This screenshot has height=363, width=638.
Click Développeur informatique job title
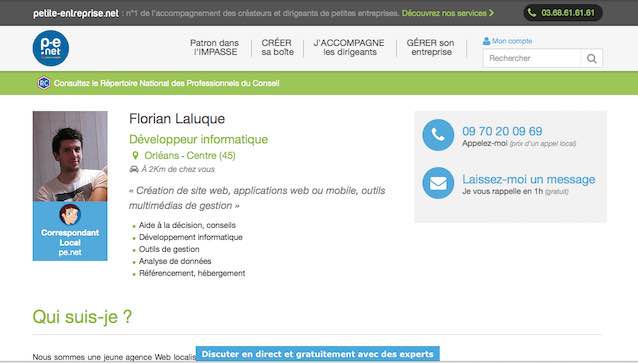click(198, 139)
